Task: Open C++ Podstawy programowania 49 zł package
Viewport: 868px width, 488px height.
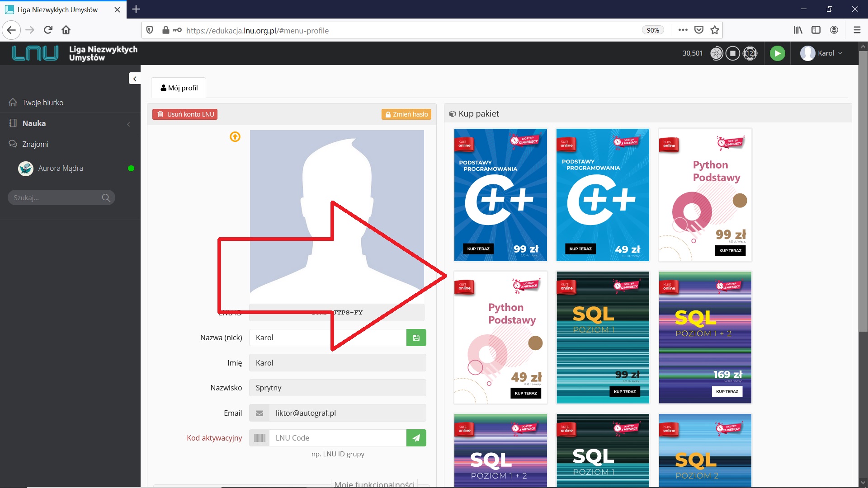Action: tap(603, 195)
